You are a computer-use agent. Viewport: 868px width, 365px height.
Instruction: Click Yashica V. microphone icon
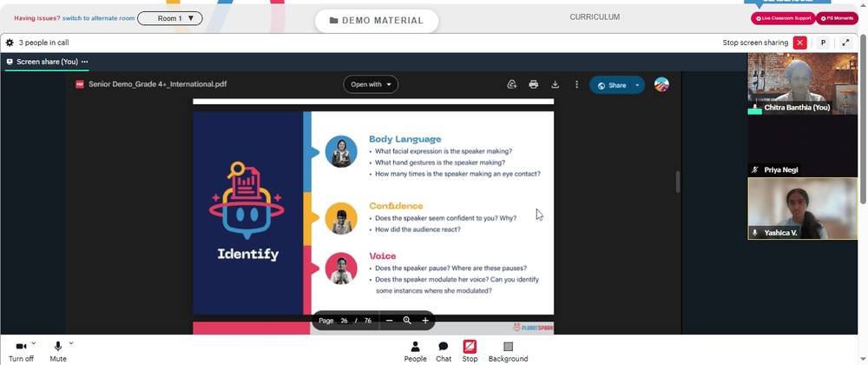[755, 233]
